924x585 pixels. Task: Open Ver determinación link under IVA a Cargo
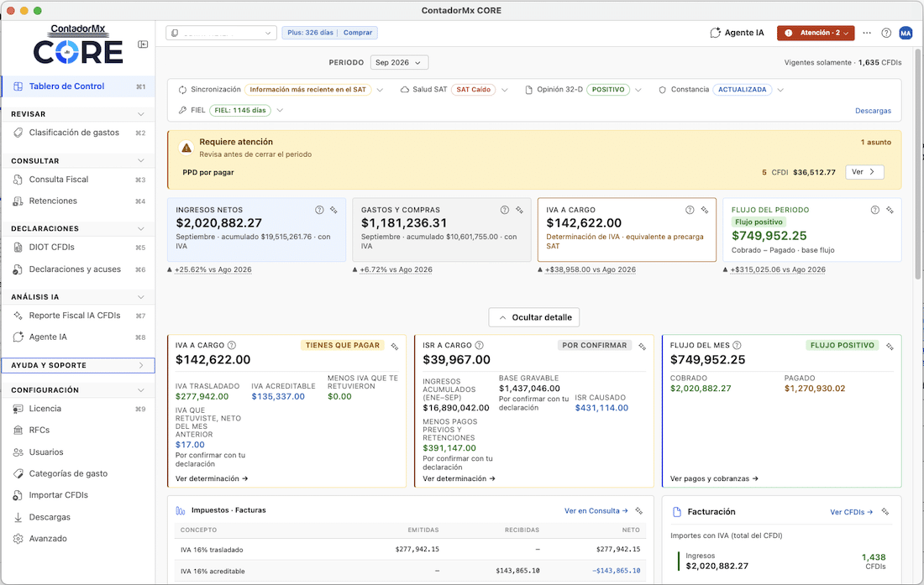pos(212,478)
